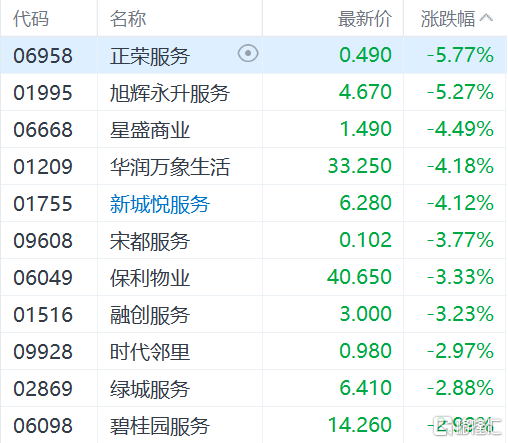Screen dimensions: 508x443
Task: Select stock code 06958
Action: click(43, 55)
